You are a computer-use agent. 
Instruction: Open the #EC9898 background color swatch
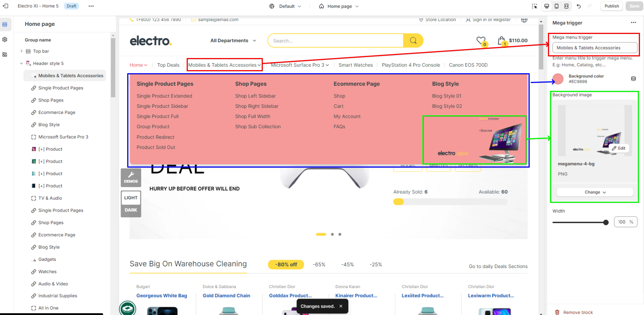(x=558, y=79)
